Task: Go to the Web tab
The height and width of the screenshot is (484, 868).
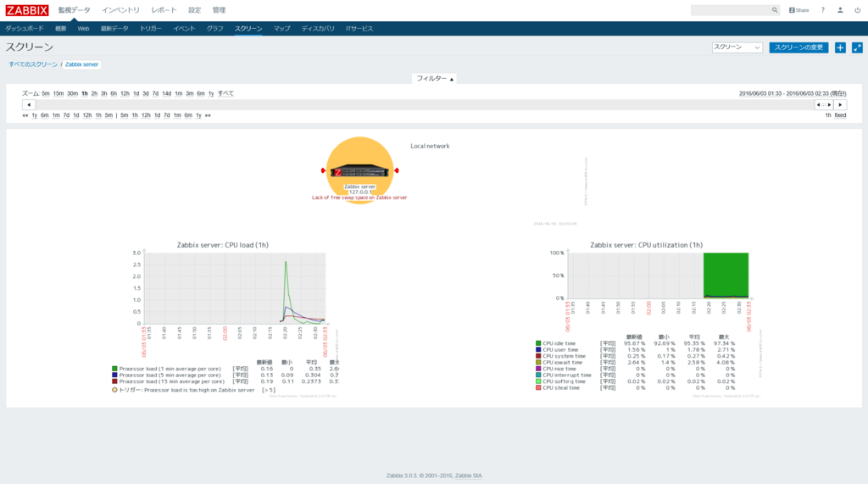Action: (84, 28)
